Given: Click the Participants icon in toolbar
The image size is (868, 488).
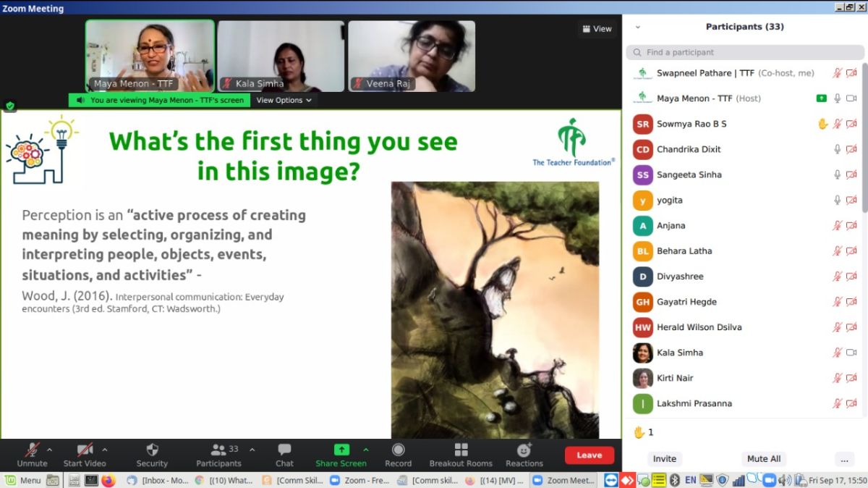Looking at the screenshot, I should 218,450.
